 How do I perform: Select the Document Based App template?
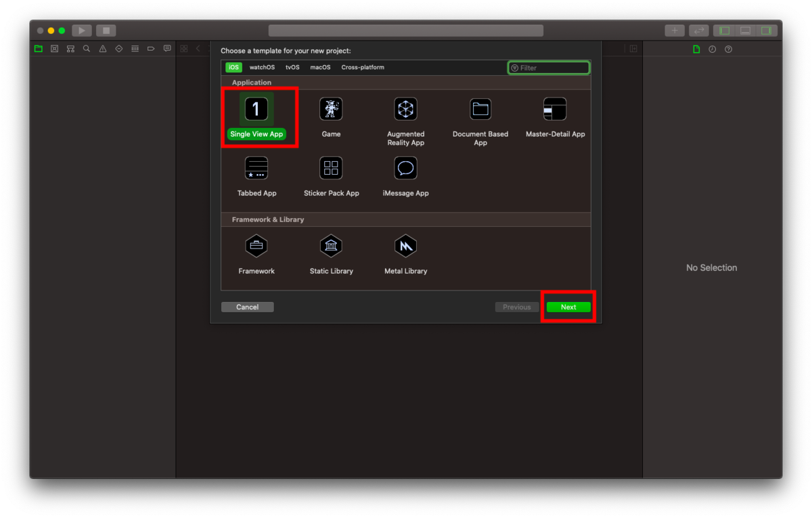pos(480,121)
